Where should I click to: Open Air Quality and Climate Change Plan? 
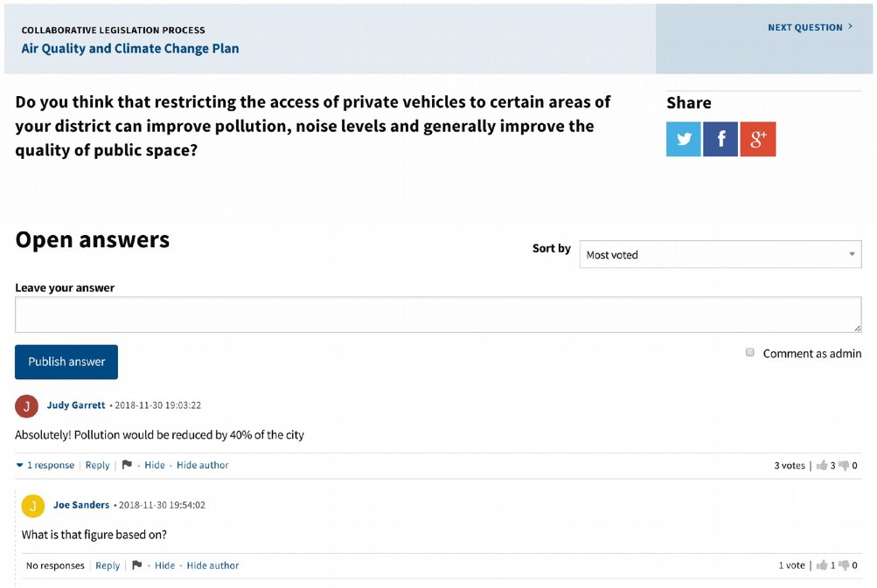point(129,49)
